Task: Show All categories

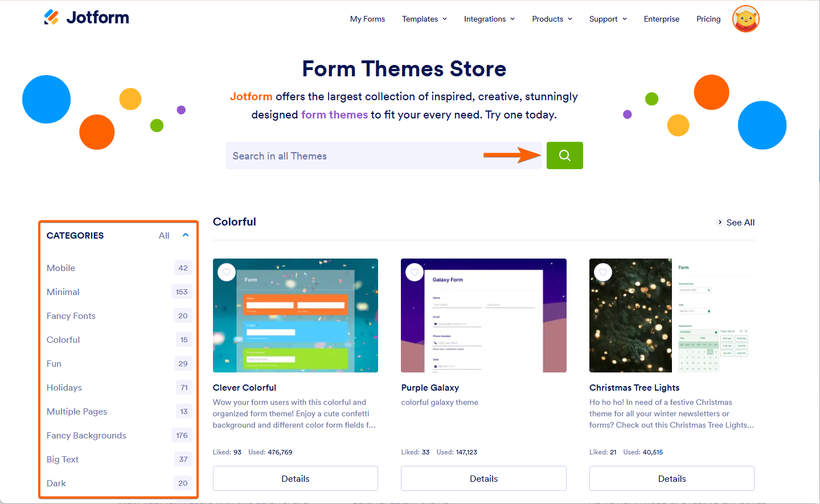Action: tap(164, 236)
